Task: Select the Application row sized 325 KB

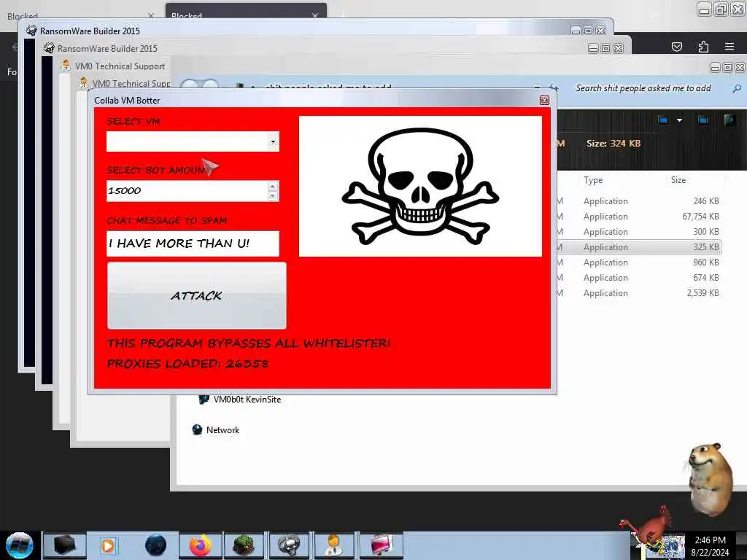Action: click(x=638, y=246)
